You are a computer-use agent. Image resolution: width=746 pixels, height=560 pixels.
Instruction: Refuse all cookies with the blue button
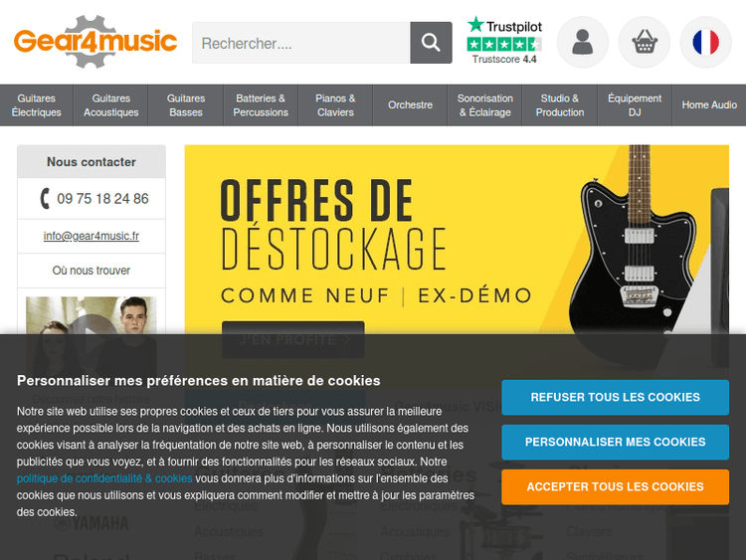[x=615, y=397]
